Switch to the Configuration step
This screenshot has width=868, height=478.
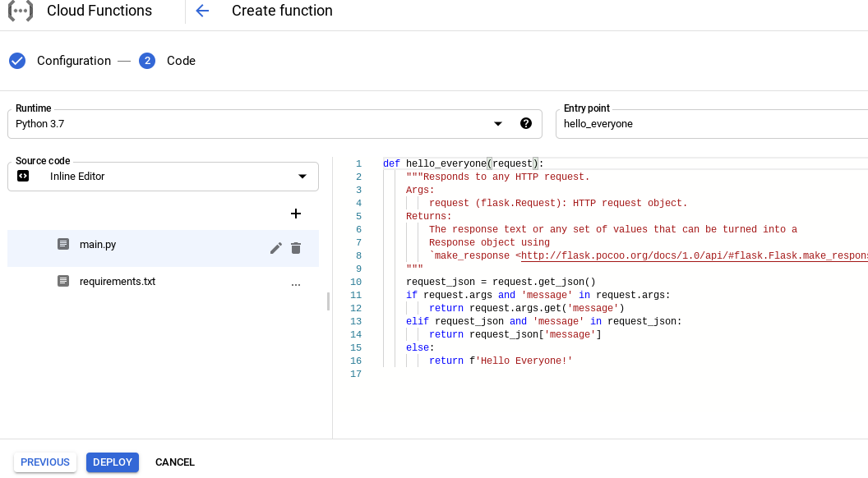pyautogui.click(x=73, y=61)
